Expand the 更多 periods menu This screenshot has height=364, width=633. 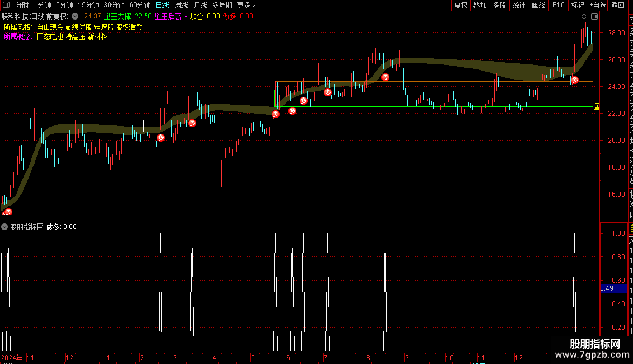246,5
